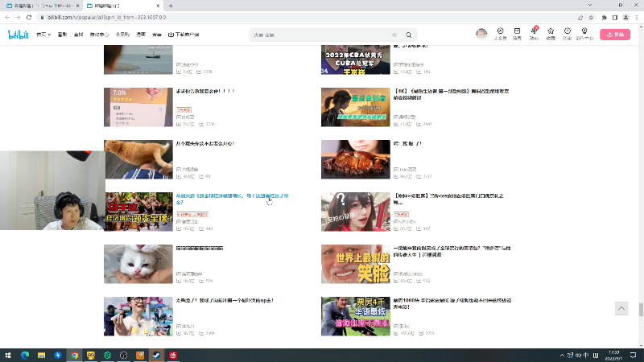Close the active bilibili popular tab

click(x=158, y=6)
